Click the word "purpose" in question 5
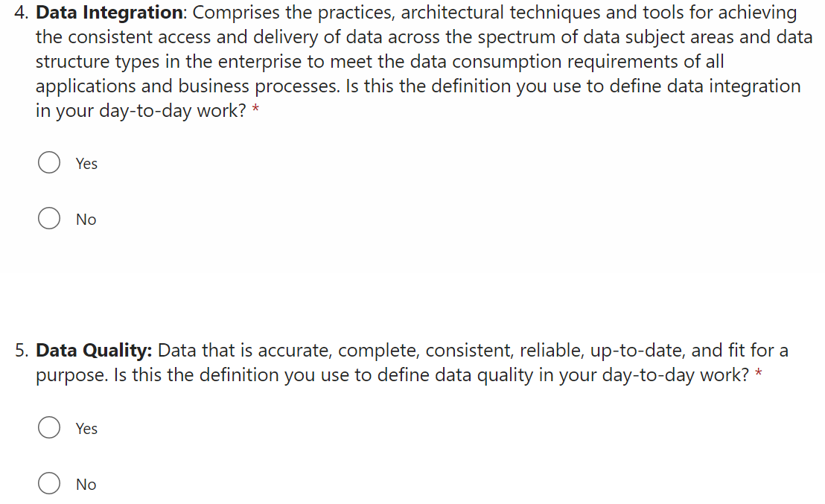This screenshot has height=504, width=825. pyautogui.click(x=71, y=375)
